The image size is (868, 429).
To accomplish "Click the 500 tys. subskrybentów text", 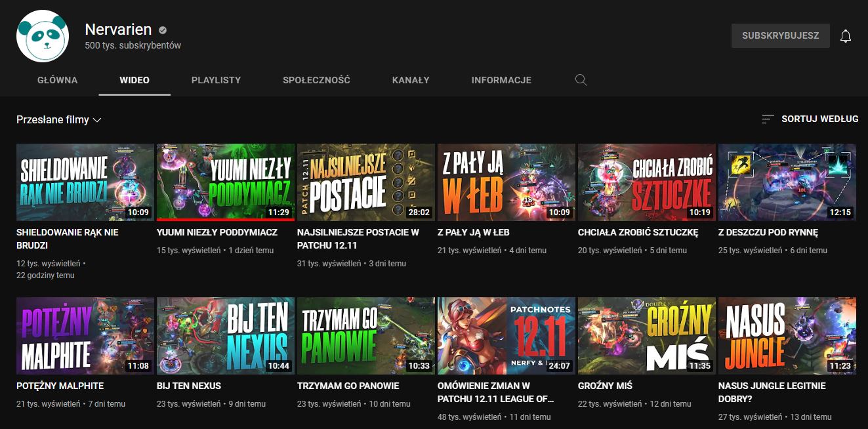I will (x=133, y=46).
